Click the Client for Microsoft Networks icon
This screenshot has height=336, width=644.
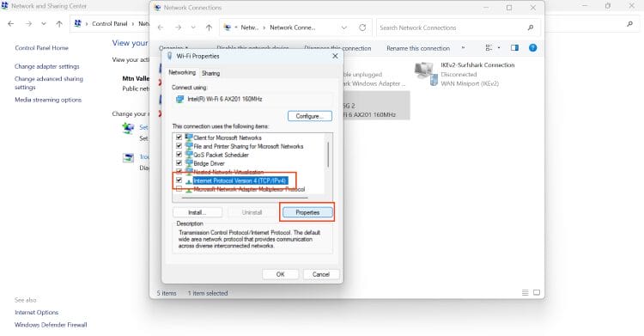pos(189,137)
